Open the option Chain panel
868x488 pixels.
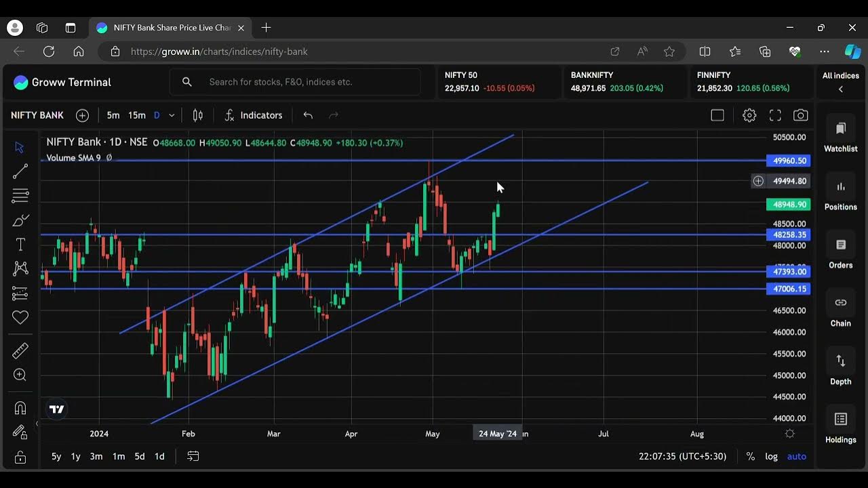coord(841,312)
